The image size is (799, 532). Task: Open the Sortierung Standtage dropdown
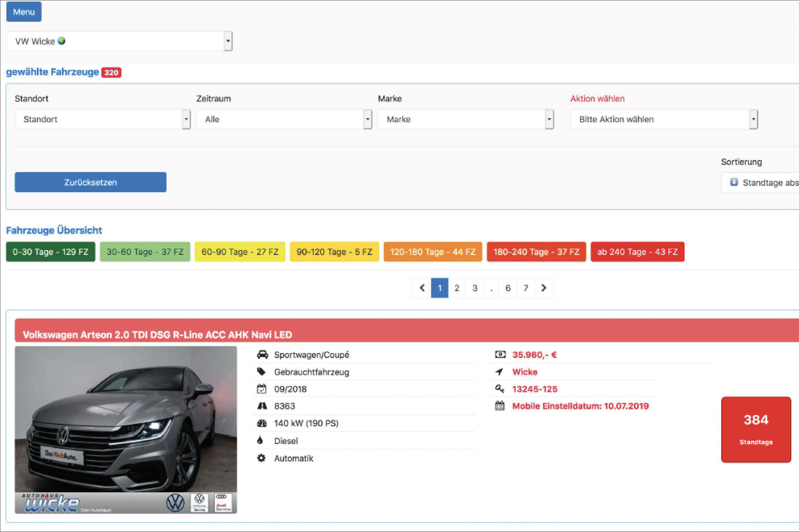pyautogui.click(x=760, y=183)
